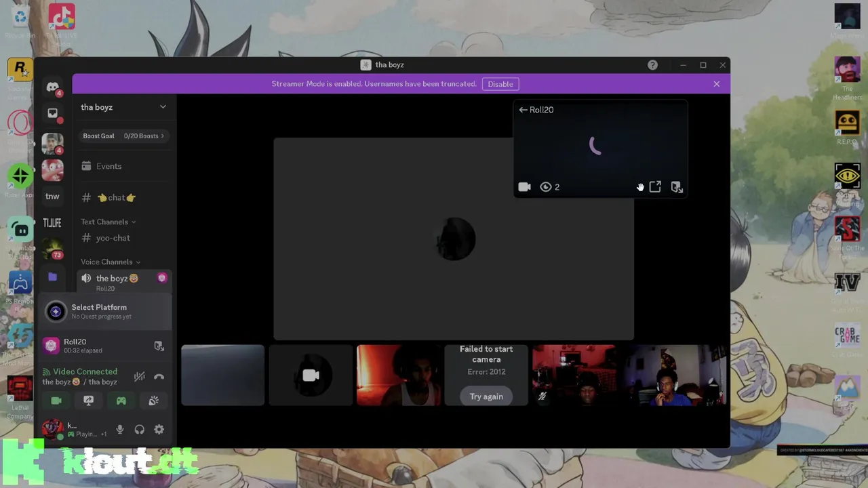Open the server showing a 73 badge
Viewport: 868px width, 488px height.
point(52,249)
